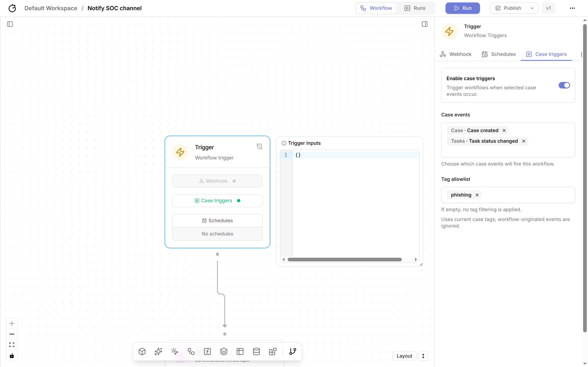The width and height of the screenshot is (588, 367).
Task: Click the cube icon in bottom toolbar
Action: click(x=142, y=352)
